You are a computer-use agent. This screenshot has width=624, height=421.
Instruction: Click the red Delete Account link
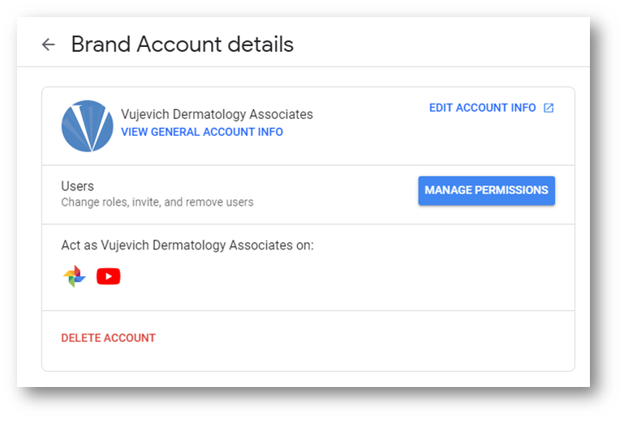[108, 338]
